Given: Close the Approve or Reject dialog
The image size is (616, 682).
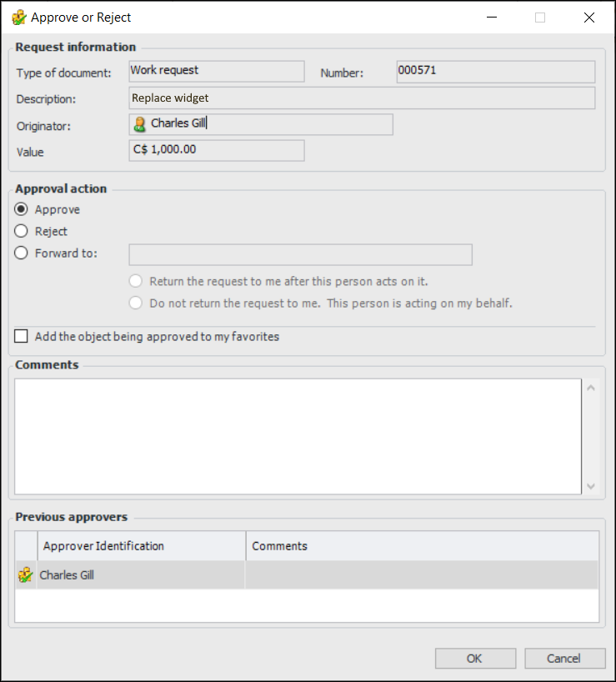Looking at the screenshot, I should coord(589,18).
